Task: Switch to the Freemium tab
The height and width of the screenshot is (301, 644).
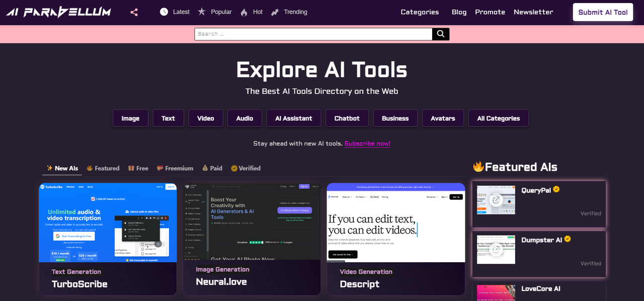Action: click(x=175, y=168)
